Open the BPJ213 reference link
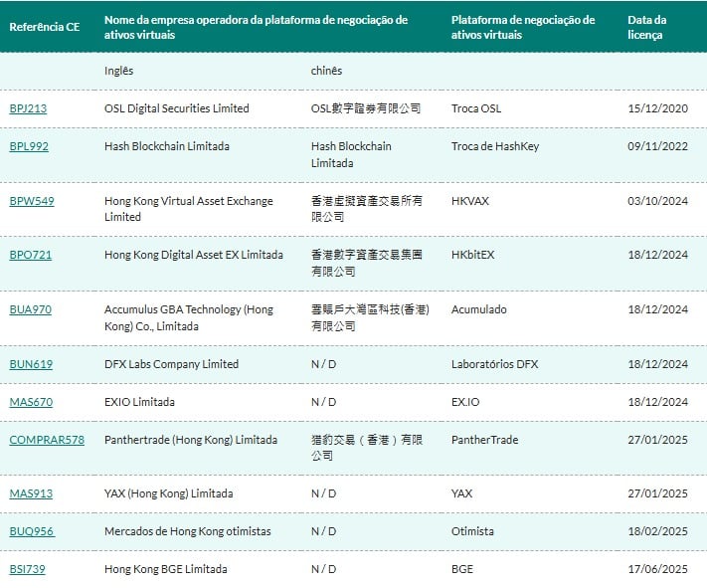The width and height of the screenshot is (707, 588). click(x=28, y=108)
